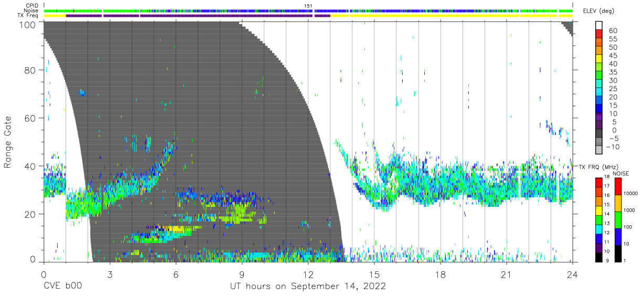
Task: Click the '1' label of the NOISE scale
Action: click(625, 260)
